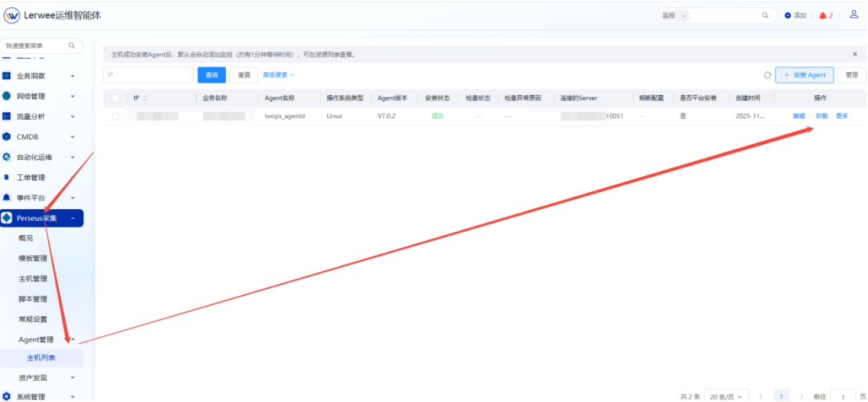Go to the next page arrow
The height and width of the screenshot is (402, 868).
click(801, 397)
